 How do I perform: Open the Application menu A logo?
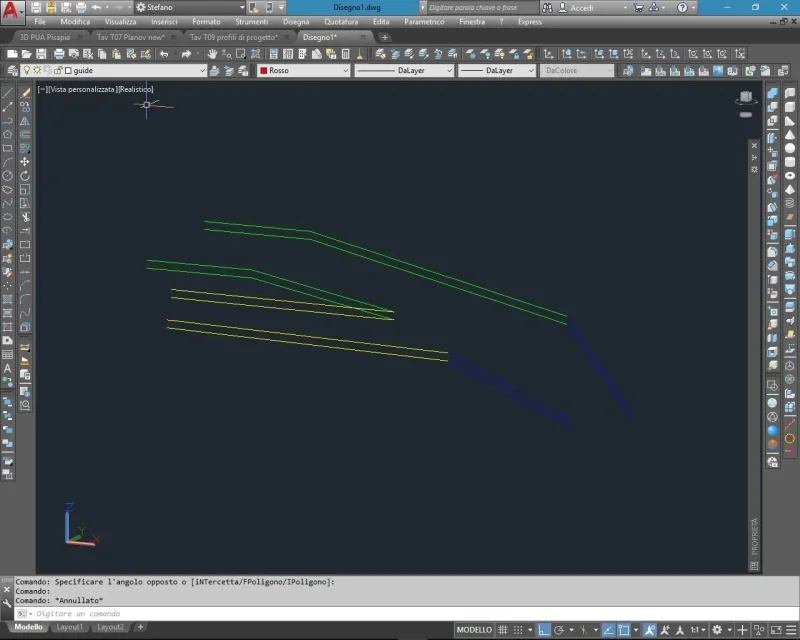(12, 11)
